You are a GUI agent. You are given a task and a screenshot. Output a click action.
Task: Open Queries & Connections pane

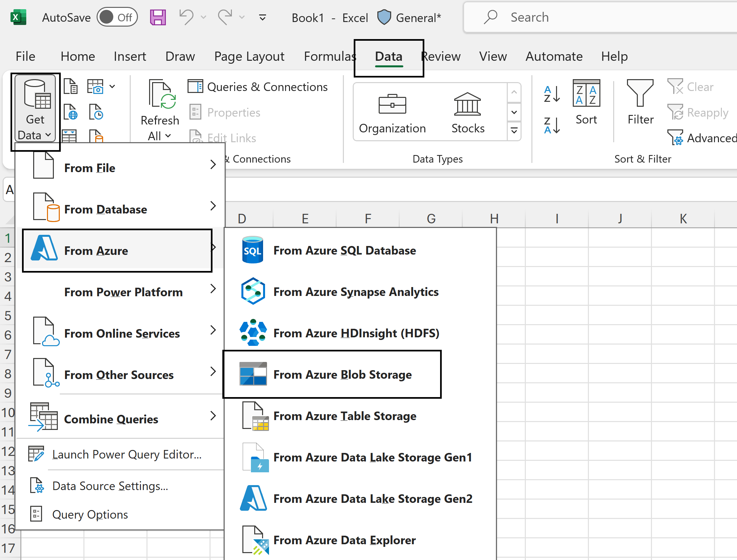[x=258, y=87]
